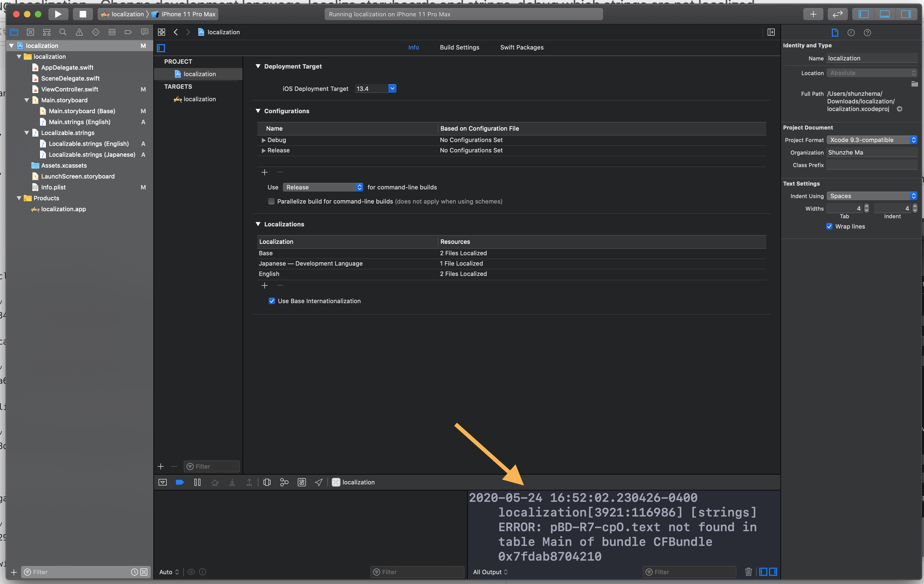Increment the Tab width stepper
The width and height of the screenshot is (924, 584).
coord(866,206)
